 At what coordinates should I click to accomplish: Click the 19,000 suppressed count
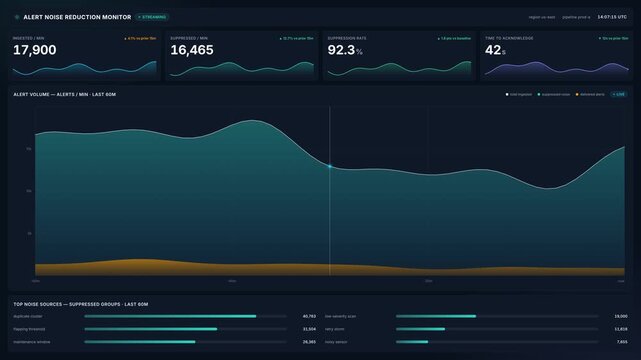click(621, 316)
